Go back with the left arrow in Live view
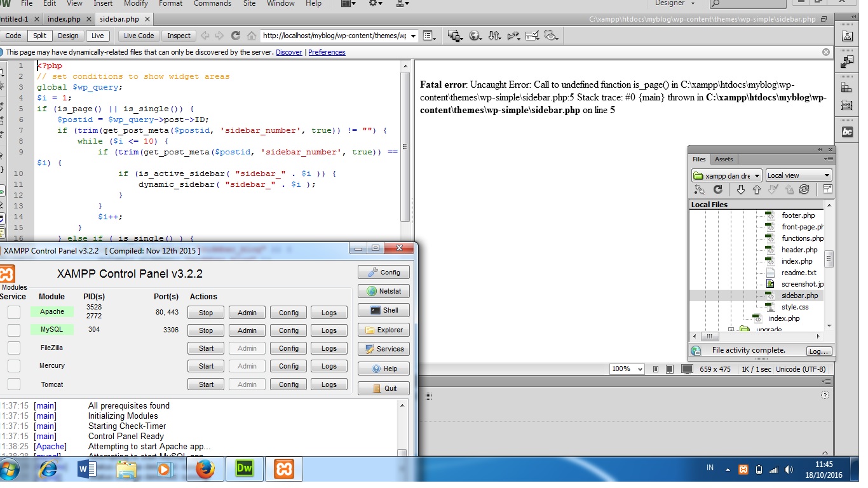 pyautogui.click(x=205, y=36)
